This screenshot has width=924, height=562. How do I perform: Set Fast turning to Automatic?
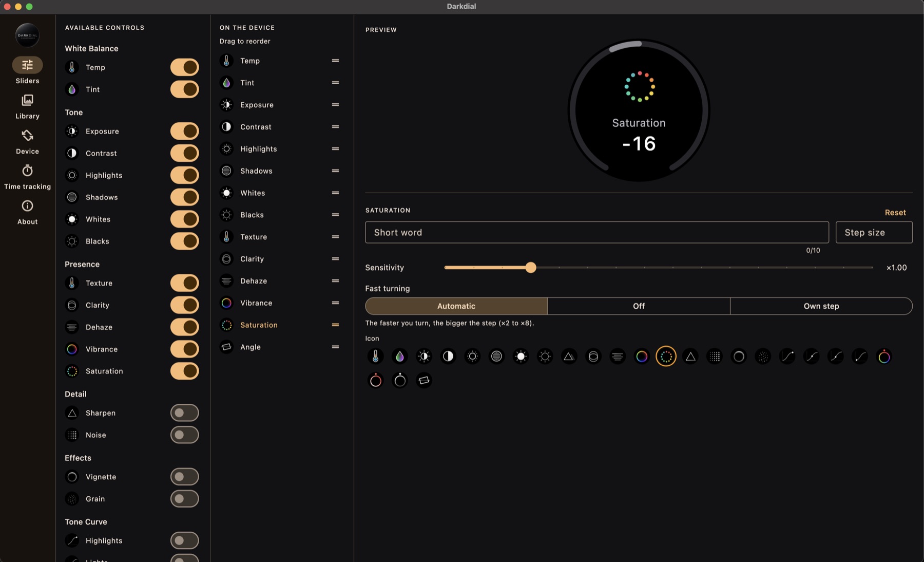pyautogui.click(x=456, y=306)
